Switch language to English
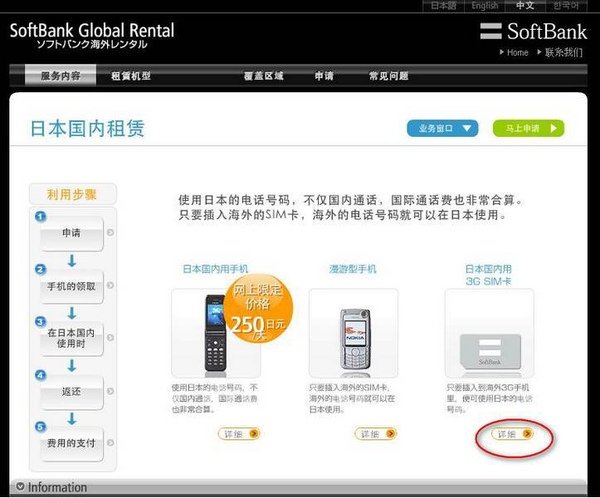This screenshot has height=498, width=600. click(x=484, y=6)
